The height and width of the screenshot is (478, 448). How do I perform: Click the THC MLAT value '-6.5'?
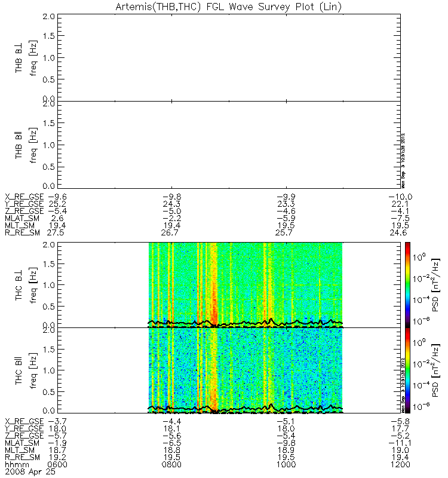click(172, 443)
